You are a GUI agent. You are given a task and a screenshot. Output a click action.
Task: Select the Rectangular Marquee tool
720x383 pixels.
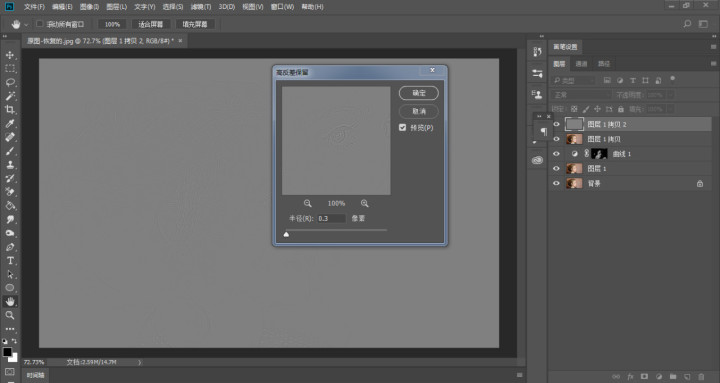point(10,69)
